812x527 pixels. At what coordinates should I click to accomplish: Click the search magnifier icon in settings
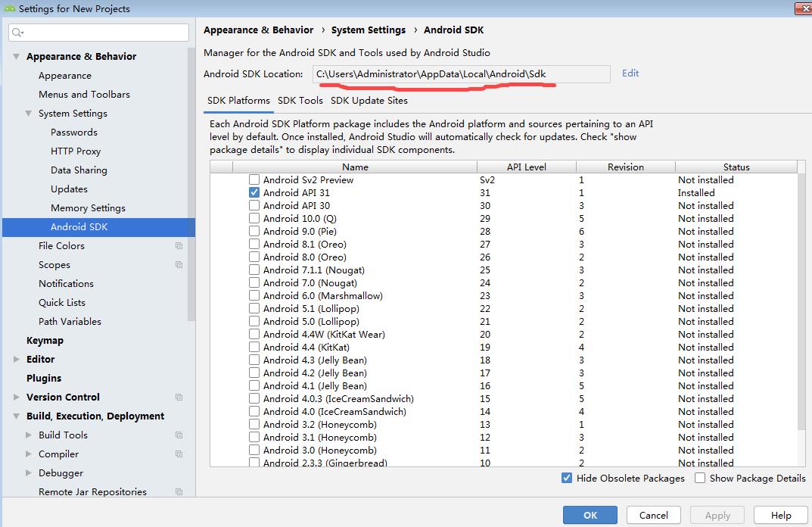pyautogui.click(x=17, y=32)
